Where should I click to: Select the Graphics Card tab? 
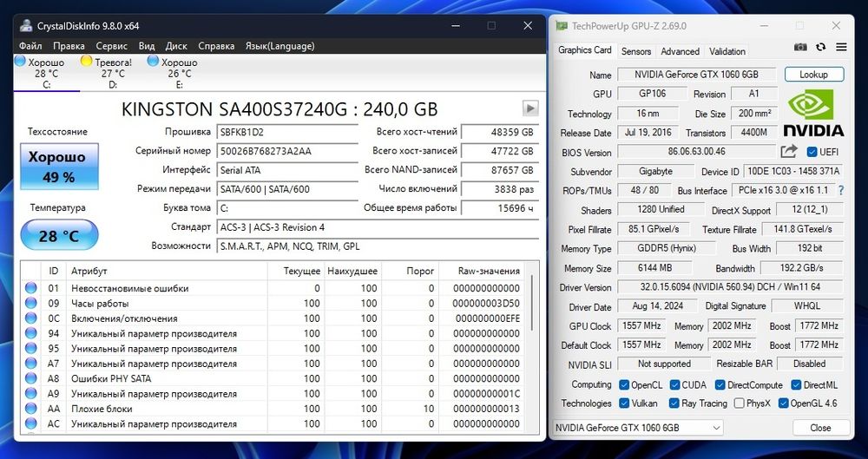(584, 49)
